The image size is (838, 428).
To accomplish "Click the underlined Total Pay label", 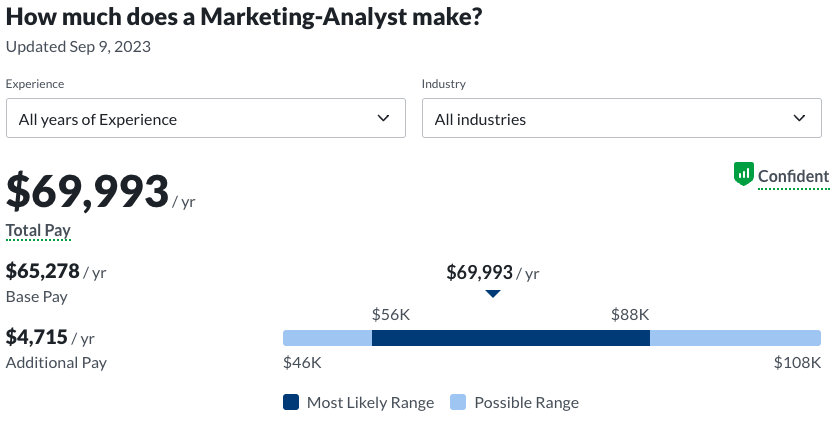I will pyautogui.click(x=38, y=231).
